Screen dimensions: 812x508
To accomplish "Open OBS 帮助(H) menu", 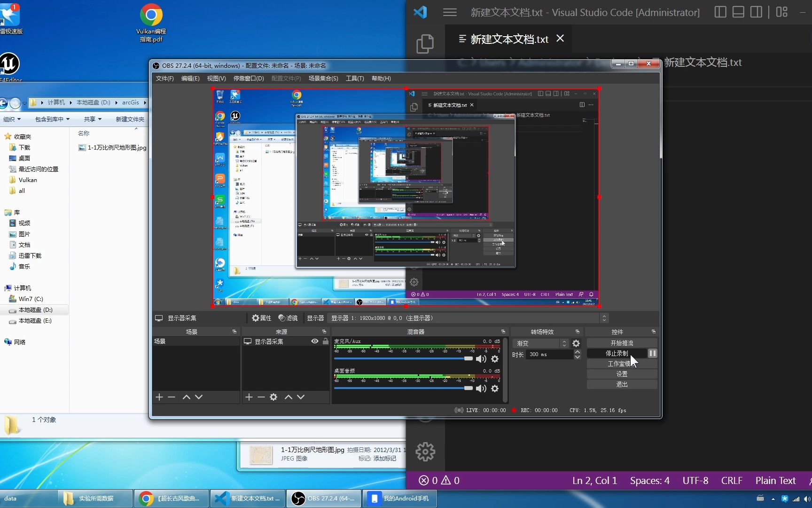I will (381, 79).
